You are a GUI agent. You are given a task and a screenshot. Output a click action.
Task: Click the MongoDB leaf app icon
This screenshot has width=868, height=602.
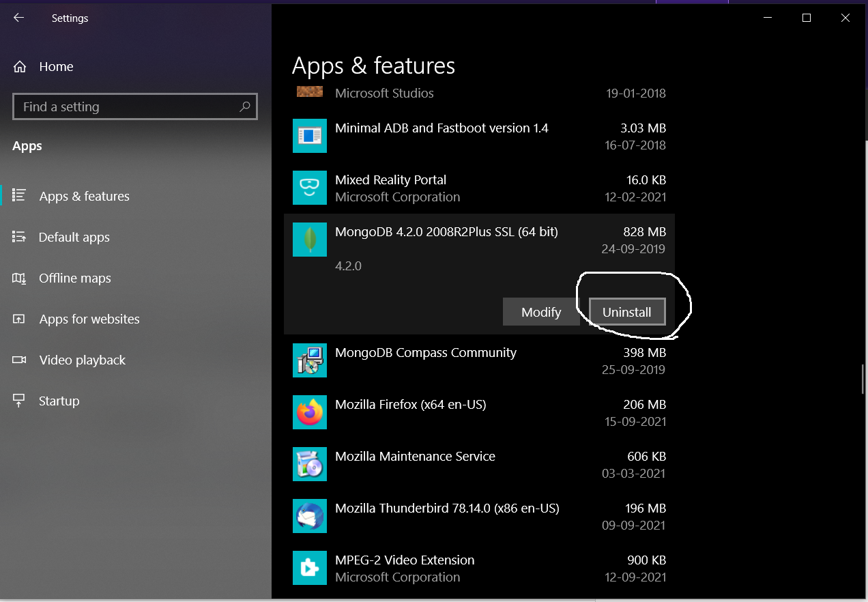(x=310, y=240)
